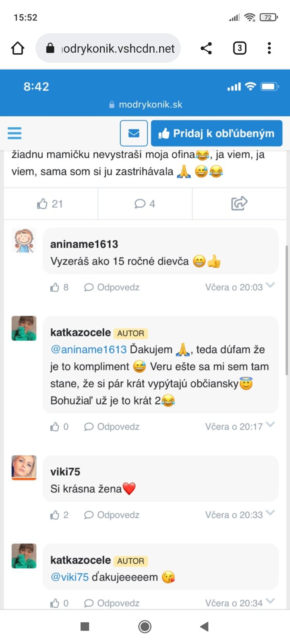290x644 pixels.
Task: Open the browser three-dot overflow menu
Action: tap(269, 48)
